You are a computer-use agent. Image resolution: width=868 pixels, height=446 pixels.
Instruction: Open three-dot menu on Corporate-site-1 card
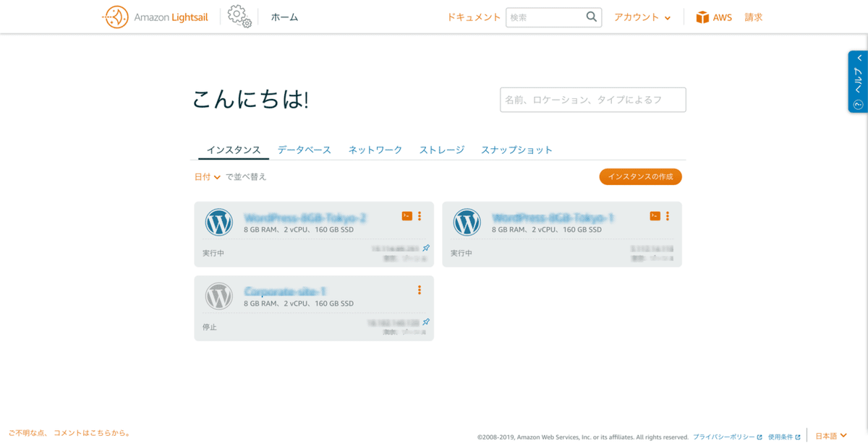click(x=420, y=290)
